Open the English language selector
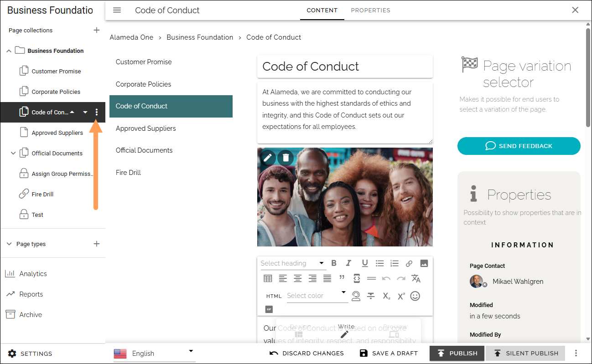 pos(154,353)
